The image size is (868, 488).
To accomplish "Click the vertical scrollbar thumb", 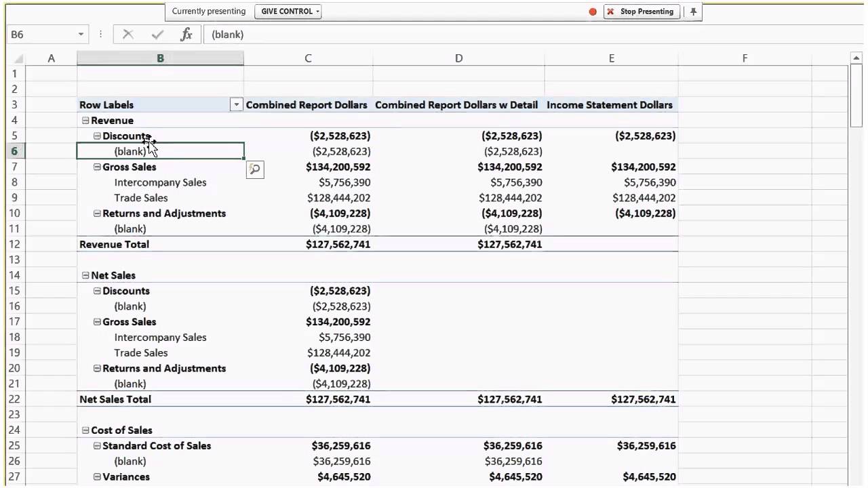I will 856,96.
